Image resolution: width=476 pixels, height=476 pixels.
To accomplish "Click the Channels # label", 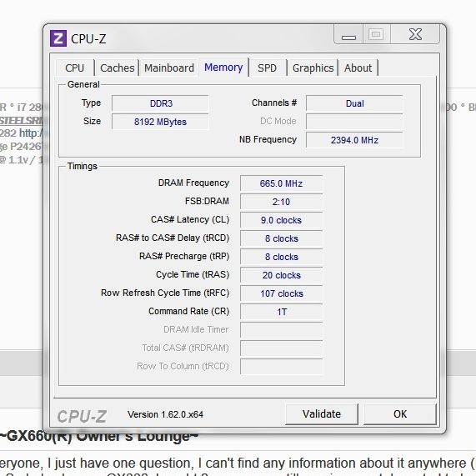I will (274, 103).
